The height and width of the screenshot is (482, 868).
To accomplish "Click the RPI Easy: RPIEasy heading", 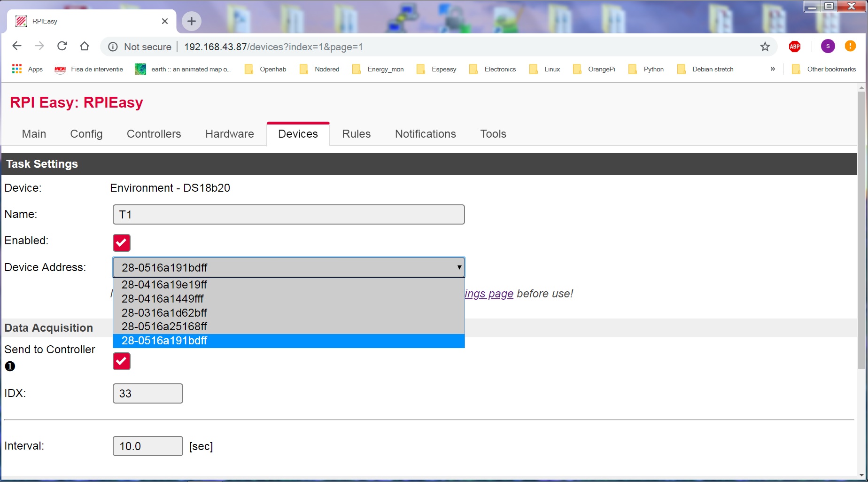I will [x=77, y=102].
